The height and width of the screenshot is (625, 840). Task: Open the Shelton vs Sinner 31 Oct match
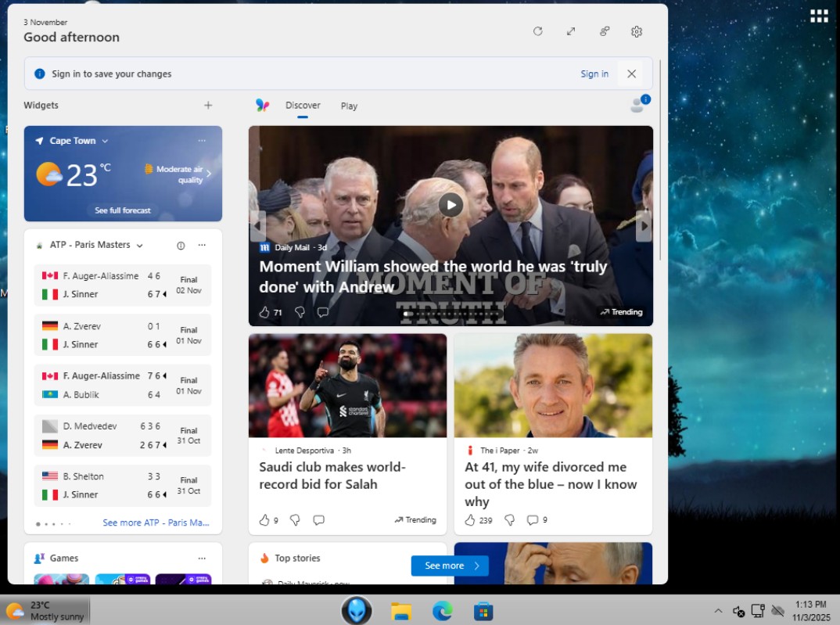pyautogui.click(x=123, y=485)
